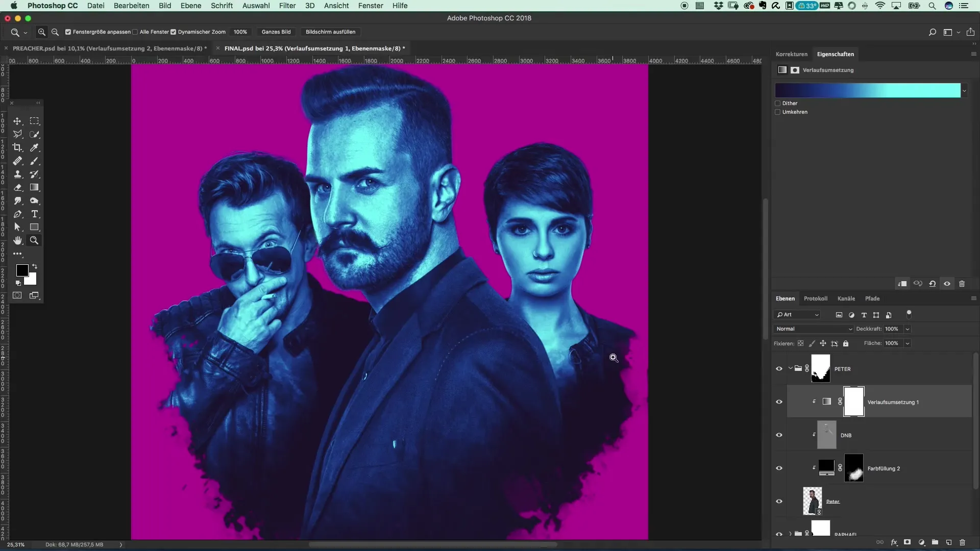Open the Fläche fill slider arrow
Screen dimensions: 980x551
coord(908,343)
